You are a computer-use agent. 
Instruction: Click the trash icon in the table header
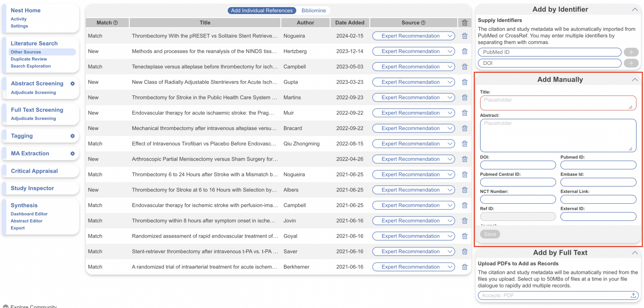[x=465, y=22]
